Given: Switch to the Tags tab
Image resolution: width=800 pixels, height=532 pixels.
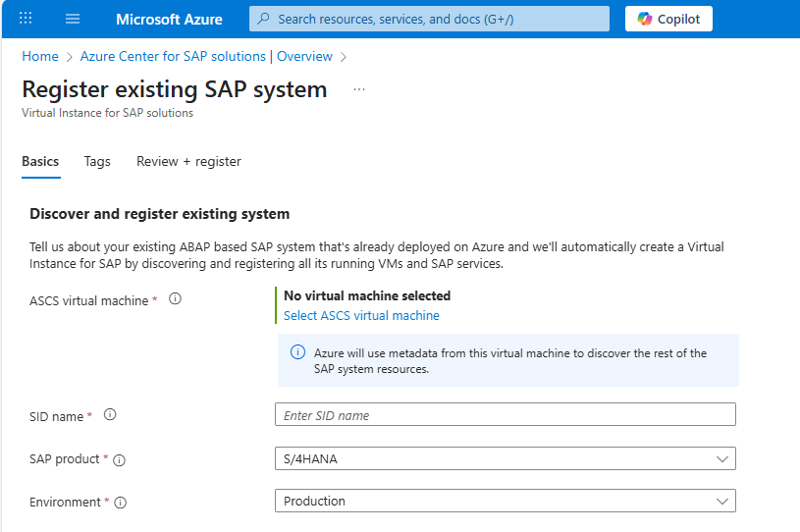Looking at the screenshot, I should pyautogui.click(x=97, y=161).
